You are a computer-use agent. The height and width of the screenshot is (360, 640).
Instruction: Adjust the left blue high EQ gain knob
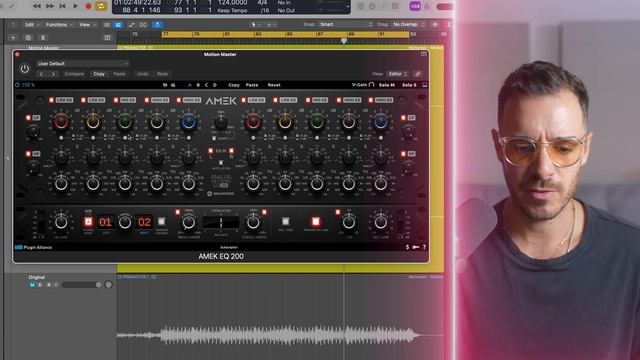tap(189, 122)
